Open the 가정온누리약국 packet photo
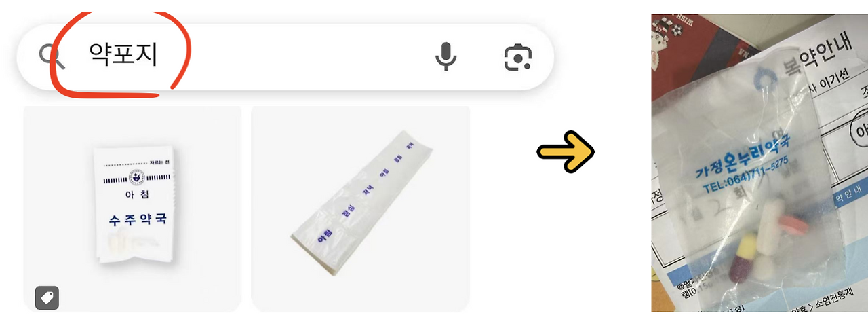 point(759,163)
